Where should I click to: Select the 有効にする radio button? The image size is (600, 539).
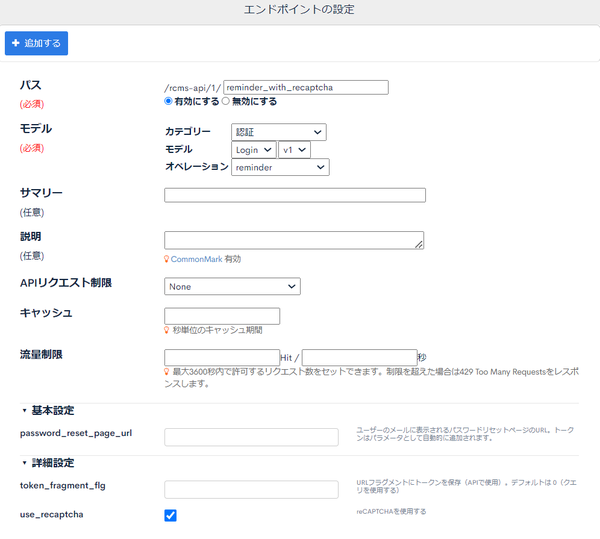coord(168,101)
